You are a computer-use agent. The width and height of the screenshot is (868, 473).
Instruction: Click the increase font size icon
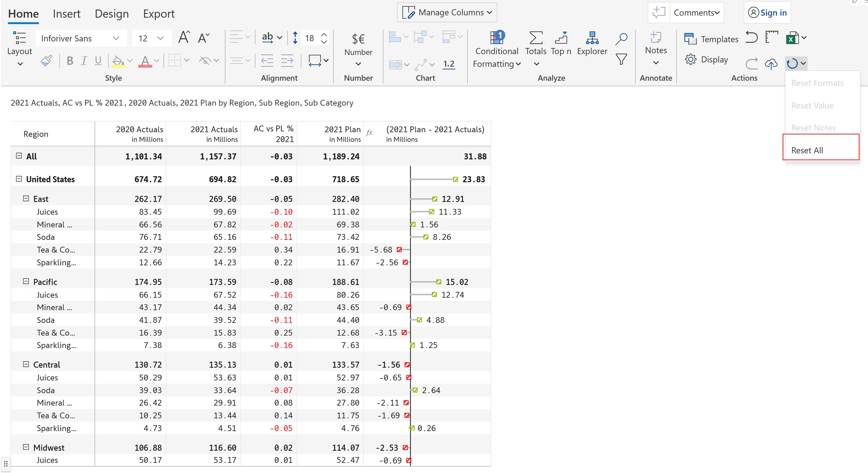184,38
